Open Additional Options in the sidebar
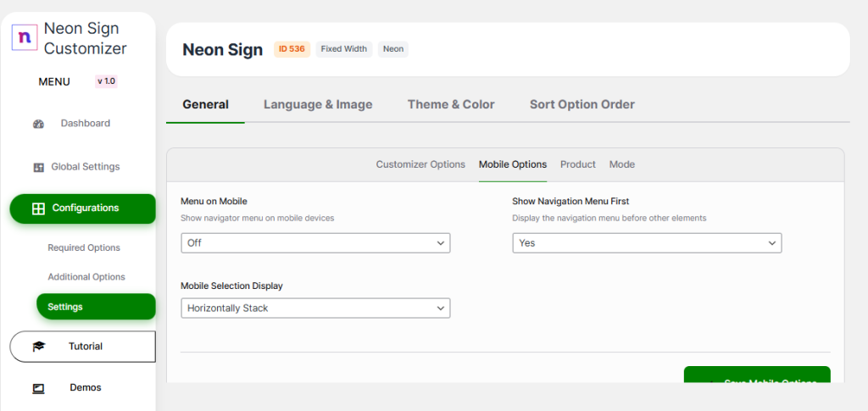 tap(86, 277)
